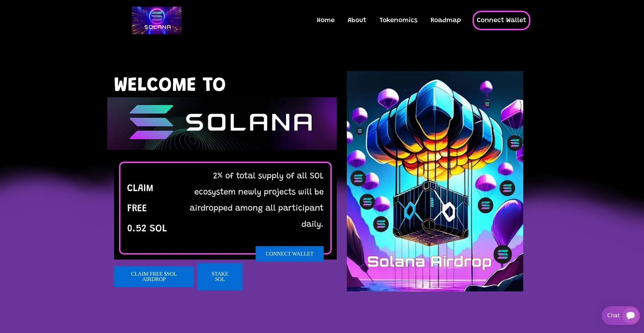Open the Chat widget
The width and height of the screenshot is (644, 333).
(x=621, y=316)
